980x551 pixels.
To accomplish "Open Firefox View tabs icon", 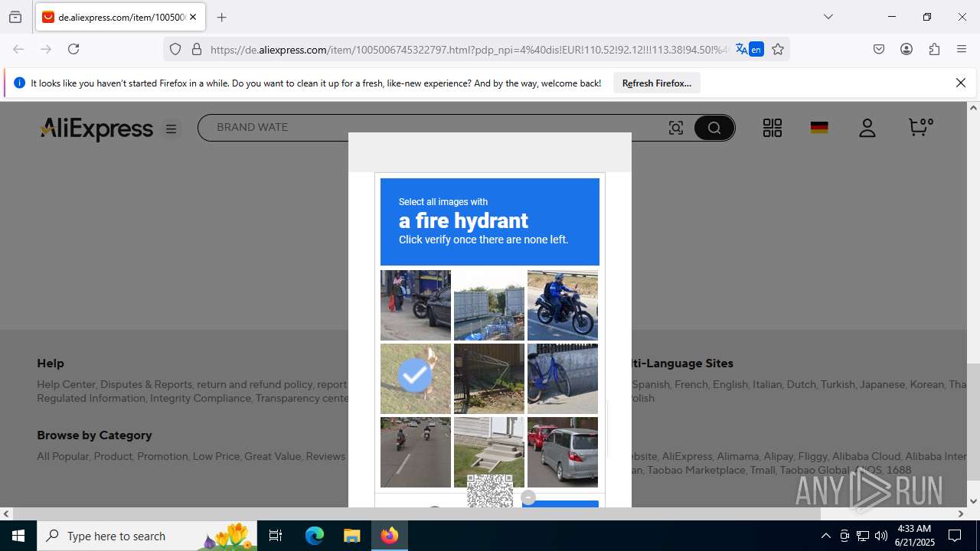I will [x=15, y=17].
